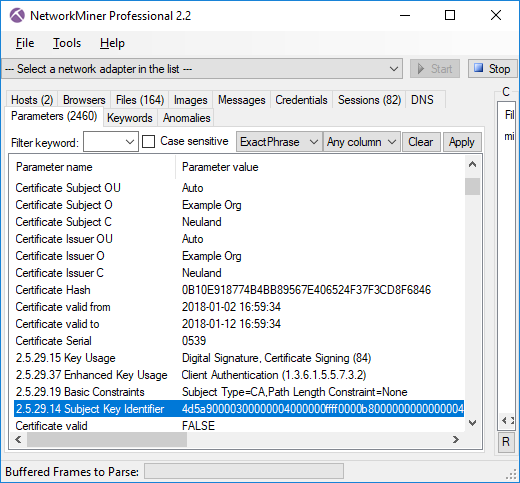The image size is (520, 483).
Task: Open the File menu
Action: [25, 43]
